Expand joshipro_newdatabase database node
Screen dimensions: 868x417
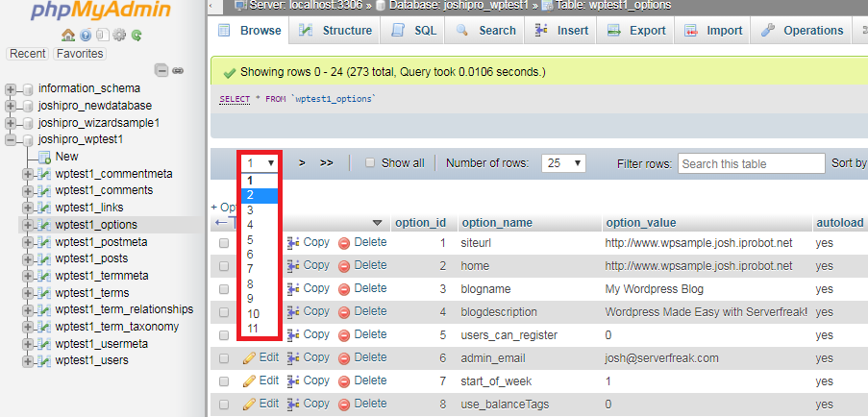pos(11,106)
